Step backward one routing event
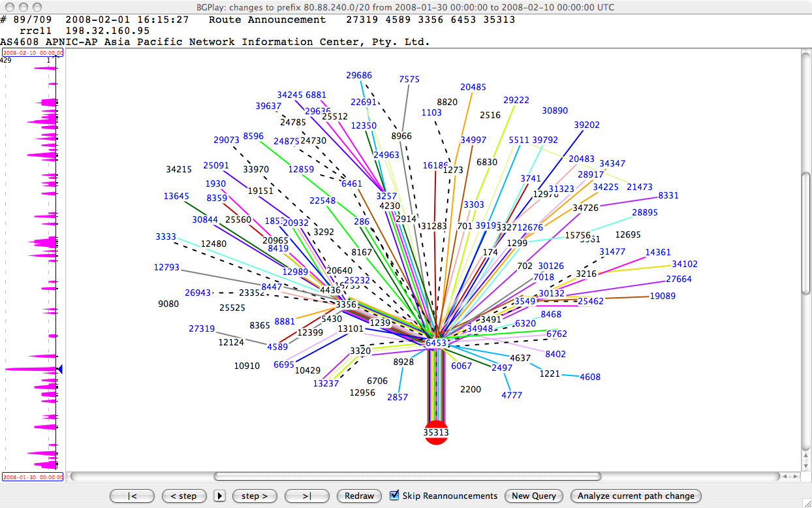Screen dimensions: 812x508 coord(183,496)
